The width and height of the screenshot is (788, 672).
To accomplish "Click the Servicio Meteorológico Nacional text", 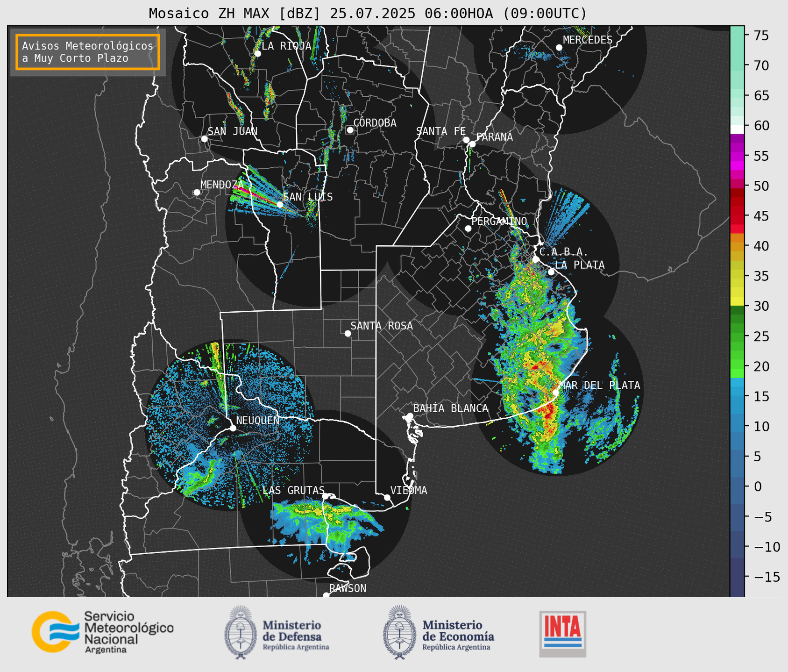I will pos(128,631).
